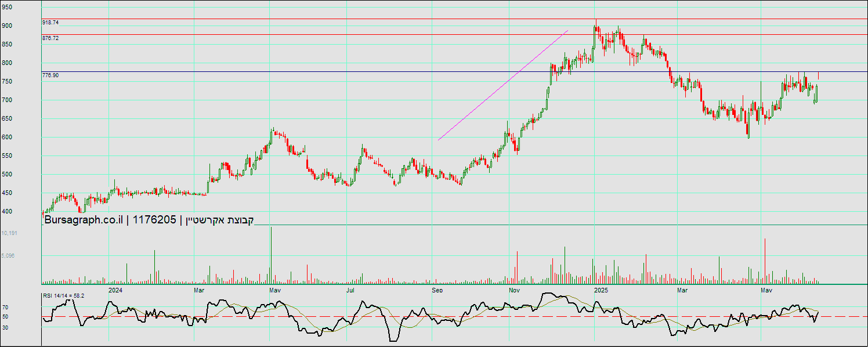Click the 2024 date label on time axis
This screenshot has width=868, height=347.
tap(115, 290)
